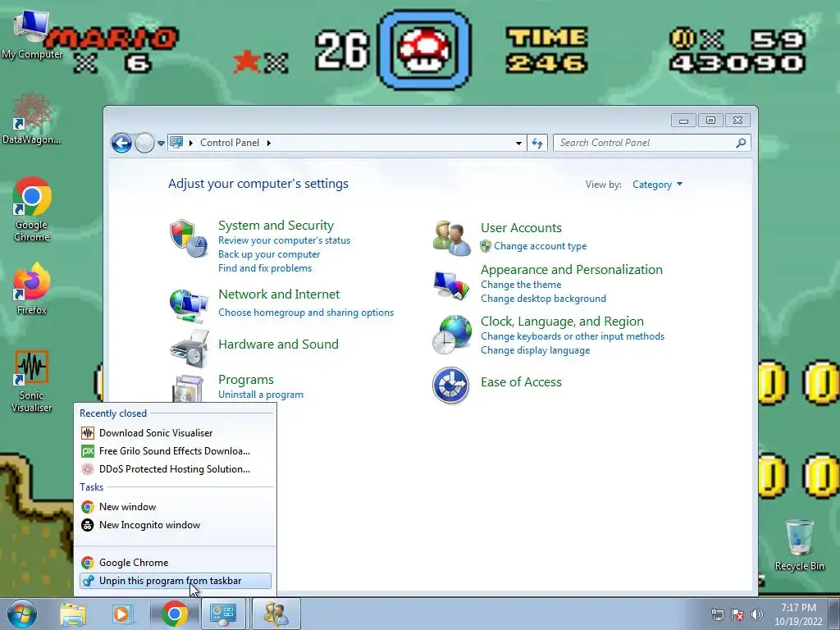Refresh the Control Panel address bar
This screenshot has height=630, width=840.
coord(537,143)
